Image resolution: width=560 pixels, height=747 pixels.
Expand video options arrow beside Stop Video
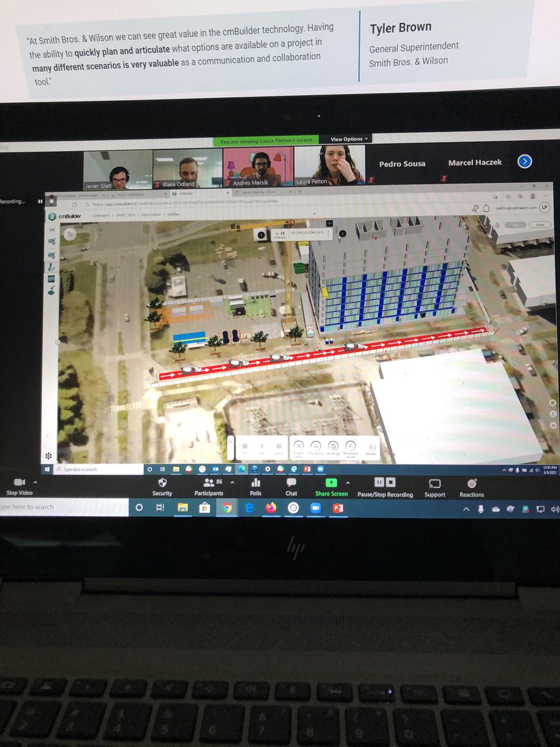pyautogui.click(x=35, y=482)
